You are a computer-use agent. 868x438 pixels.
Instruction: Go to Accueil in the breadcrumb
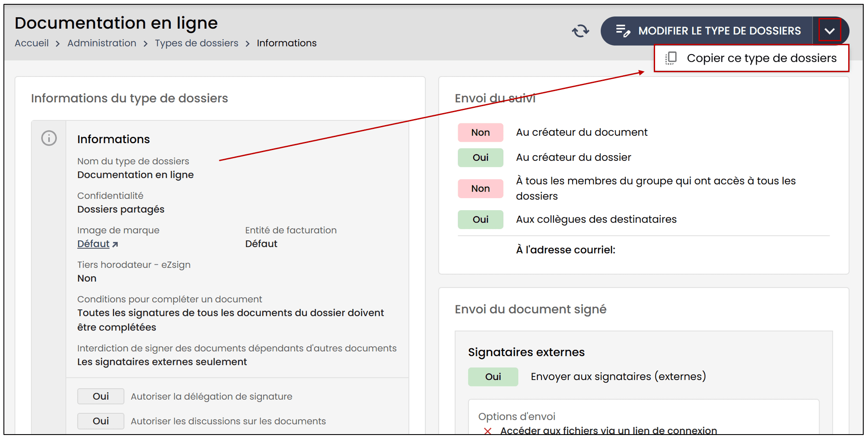31,43
